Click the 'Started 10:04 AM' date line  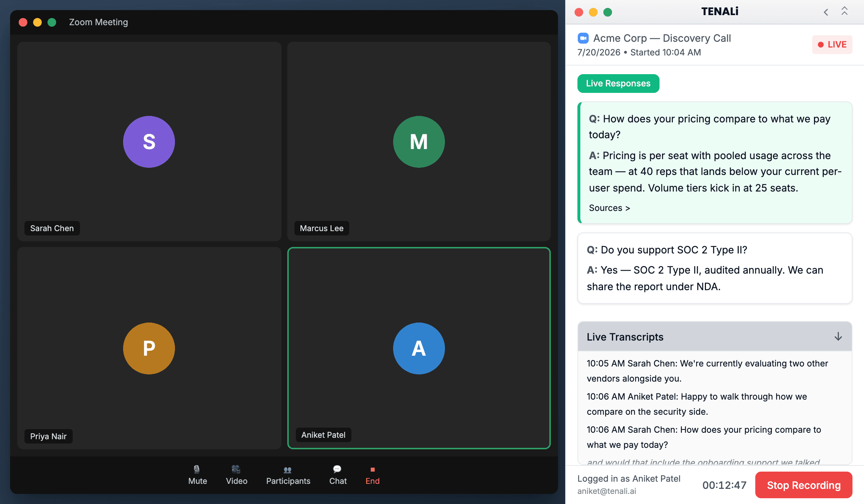[639, 53]
